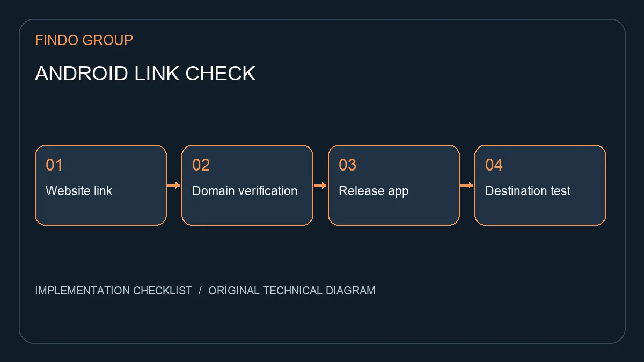Click the arrow between steps 01 and 02
Image resolution: width=644 pixels, height=362 pixels.
pyautogui.click(x=174, y=186)
